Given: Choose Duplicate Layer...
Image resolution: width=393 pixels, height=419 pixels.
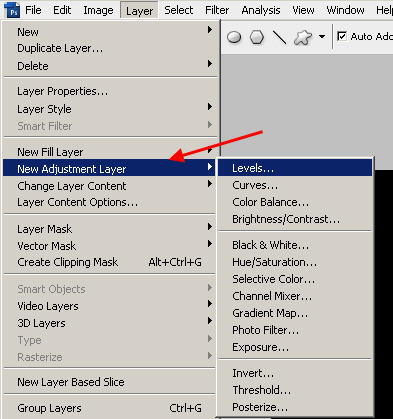Looking at the screenshot, I should coord(110,48).
